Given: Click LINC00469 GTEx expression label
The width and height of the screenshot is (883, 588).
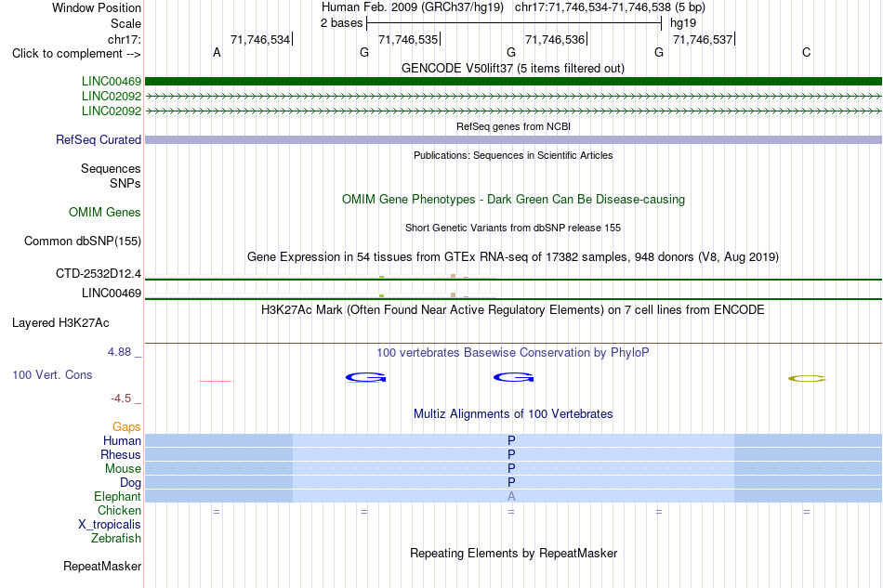Looking at the screenshot, I should tap(111, 294).
